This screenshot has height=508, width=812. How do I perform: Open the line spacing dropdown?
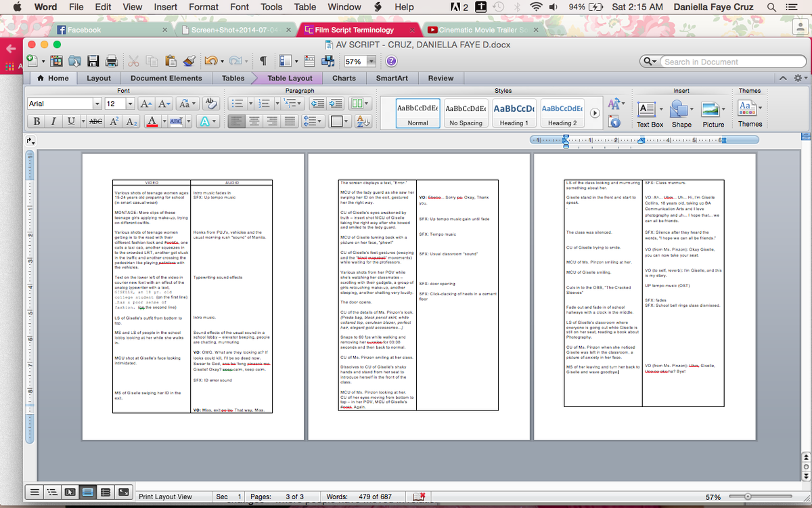[x=313, y=121]
